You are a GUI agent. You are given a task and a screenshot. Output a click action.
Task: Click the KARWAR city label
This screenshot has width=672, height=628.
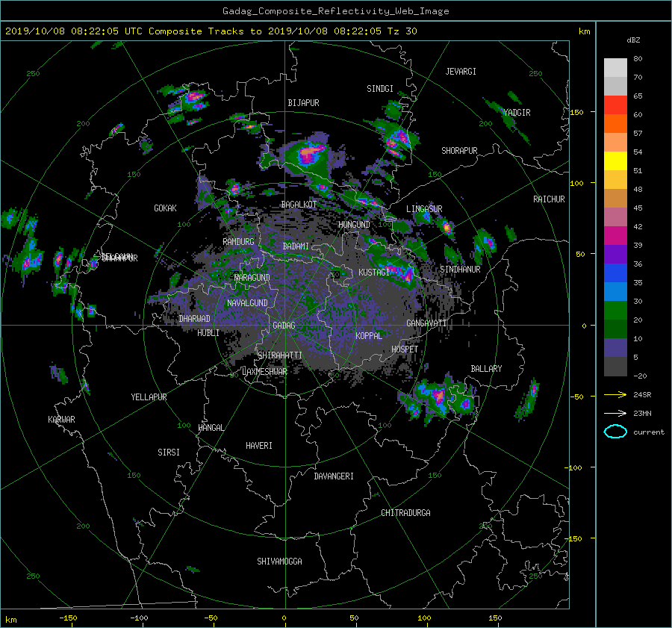coord(61,419)
